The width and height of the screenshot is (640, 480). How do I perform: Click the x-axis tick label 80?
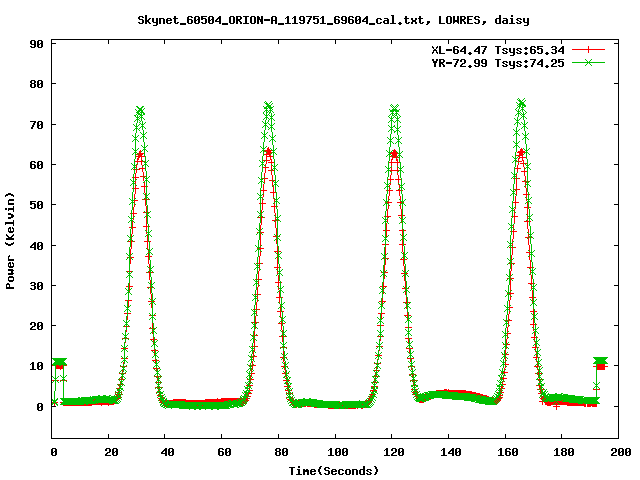tap(281, 452)
